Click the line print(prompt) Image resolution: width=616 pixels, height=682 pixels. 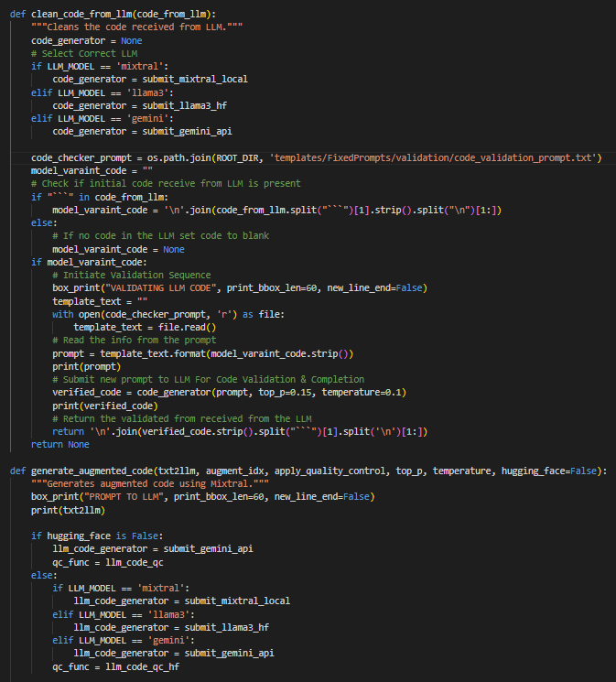pyautogui.click(x=87, y=367)
